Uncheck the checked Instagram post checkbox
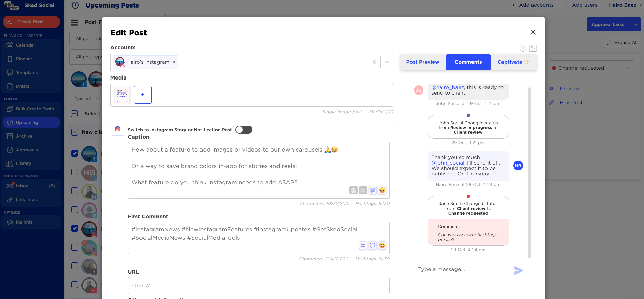Image resolution: width=644 pixels, height=299 pixels. (75, 228)
